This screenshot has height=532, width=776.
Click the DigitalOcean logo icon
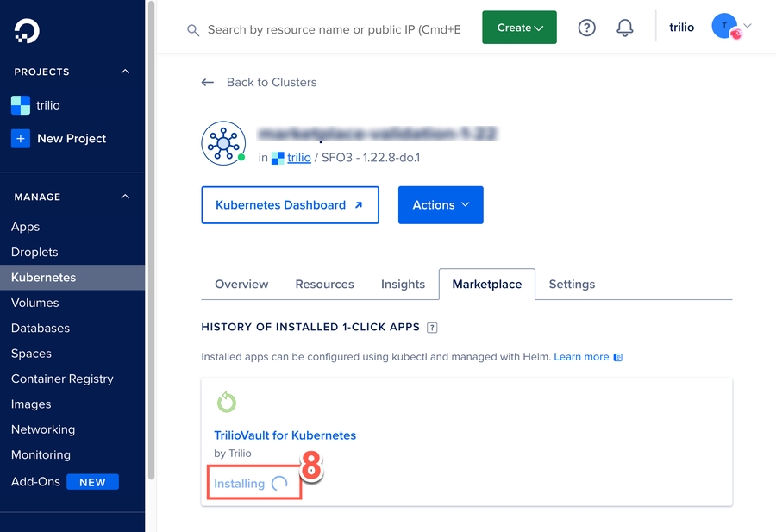[27, 31]
